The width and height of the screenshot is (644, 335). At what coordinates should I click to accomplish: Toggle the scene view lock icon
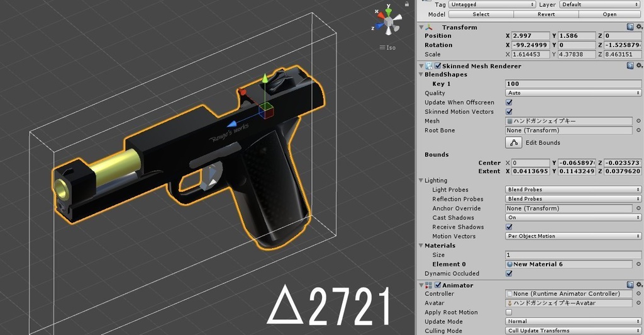pos(407,4)
